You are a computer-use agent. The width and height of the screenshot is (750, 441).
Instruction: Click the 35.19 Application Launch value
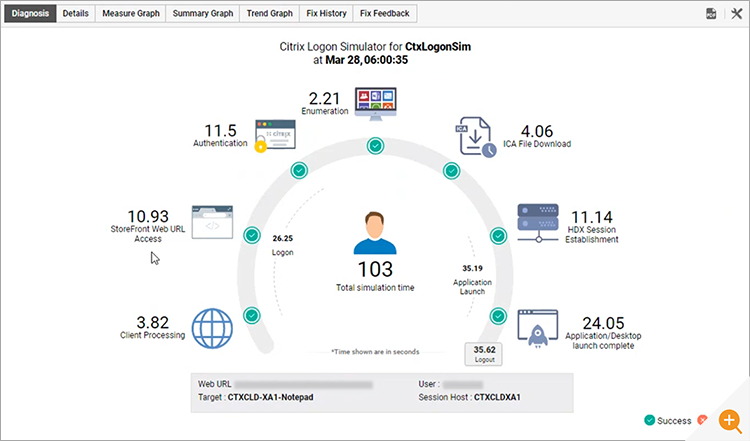[x=472, y=268]
